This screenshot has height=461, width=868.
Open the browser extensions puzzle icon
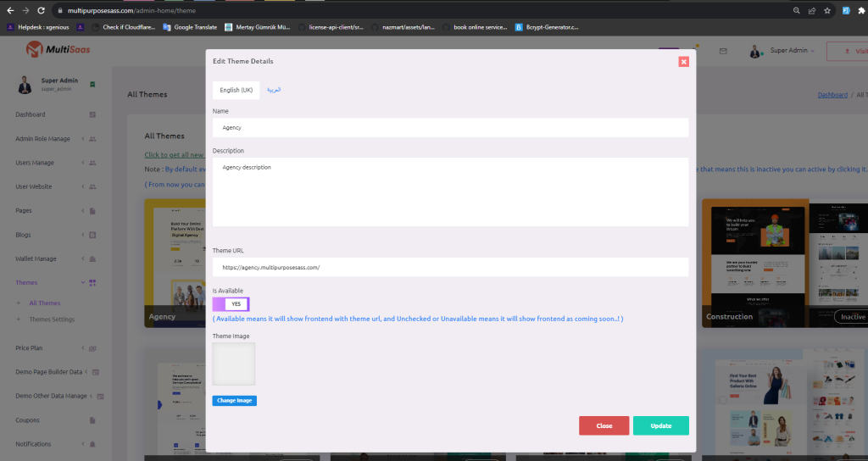tap(861, 10)
